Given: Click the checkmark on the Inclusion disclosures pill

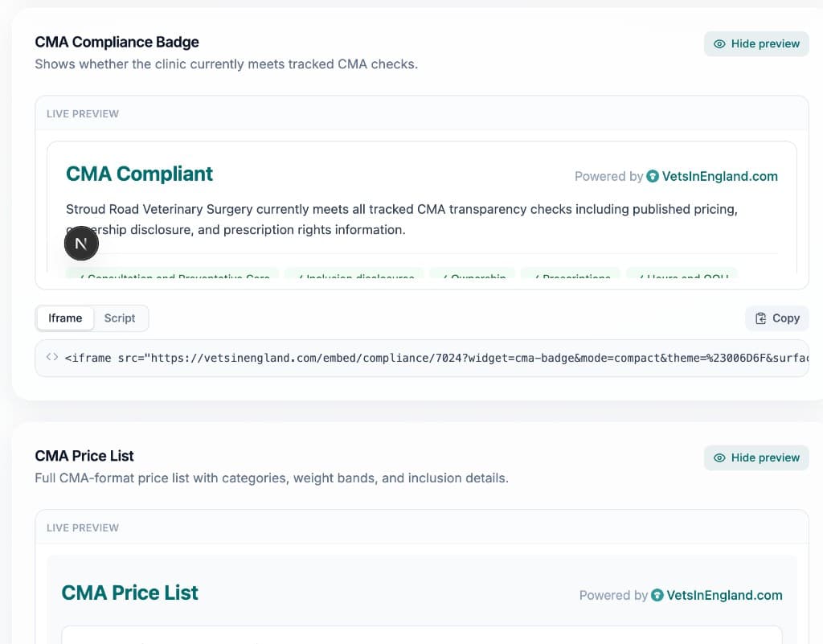Looking at the screenshot, I should [x=302, y=278].
